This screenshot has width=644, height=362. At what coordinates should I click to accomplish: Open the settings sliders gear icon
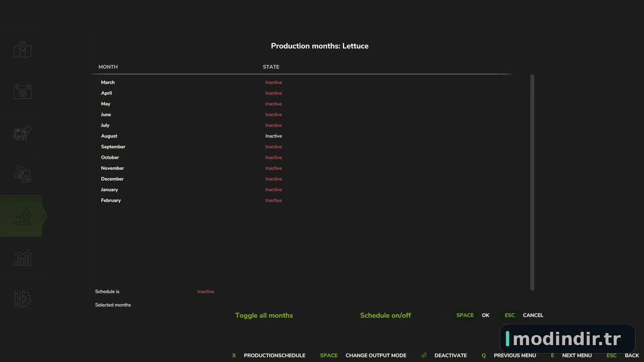pos(23,299)
